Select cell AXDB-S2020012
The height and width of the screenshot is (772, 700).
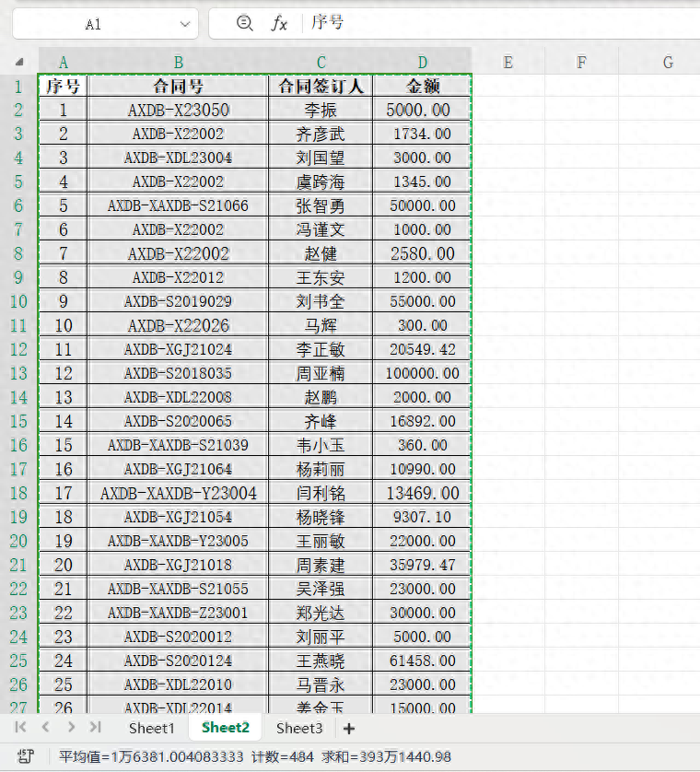tap(178, 637)
